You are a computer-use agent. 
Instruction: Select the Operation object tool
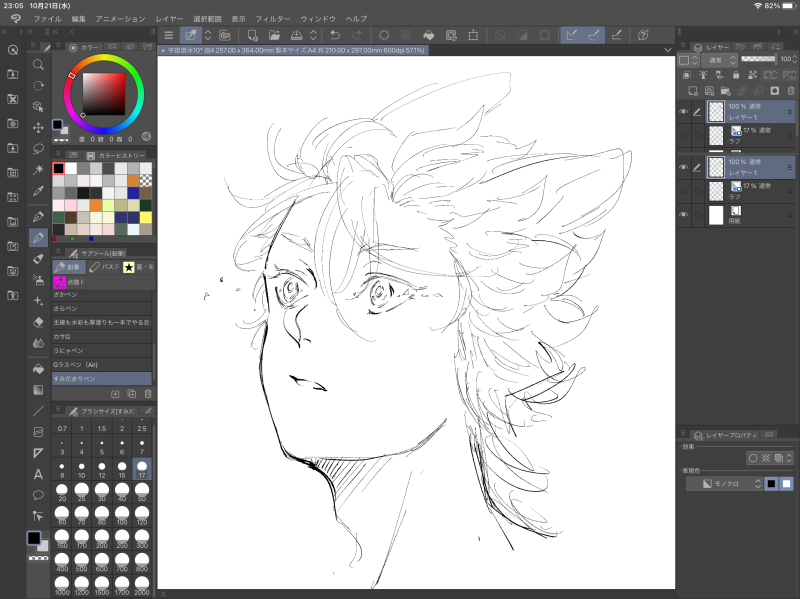click(x=38, y=107)
